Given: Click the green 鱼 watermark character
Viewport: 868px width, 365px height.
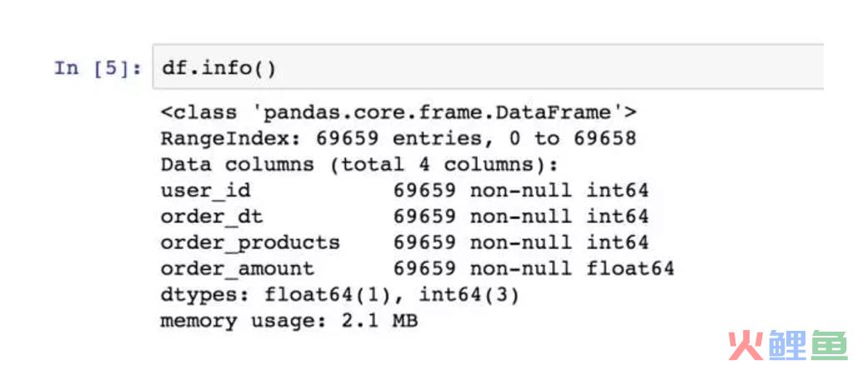Looking at the screenshot, I should pos(829,344).
